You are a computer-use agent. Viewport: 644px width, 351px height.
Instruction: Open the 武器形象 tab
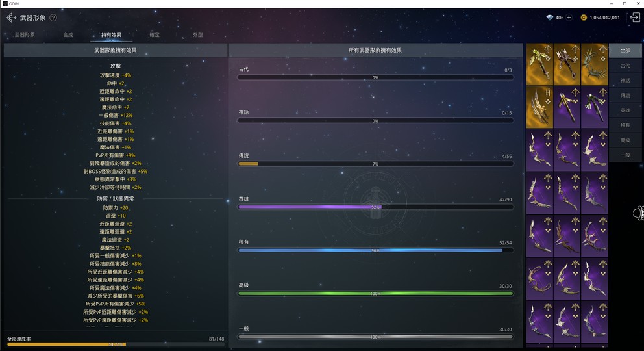click(25, 35)
